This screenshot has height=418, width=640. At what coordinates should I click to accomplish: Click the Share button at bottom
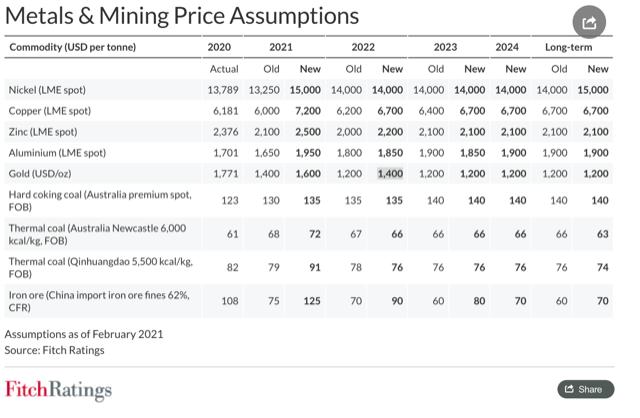585,389
